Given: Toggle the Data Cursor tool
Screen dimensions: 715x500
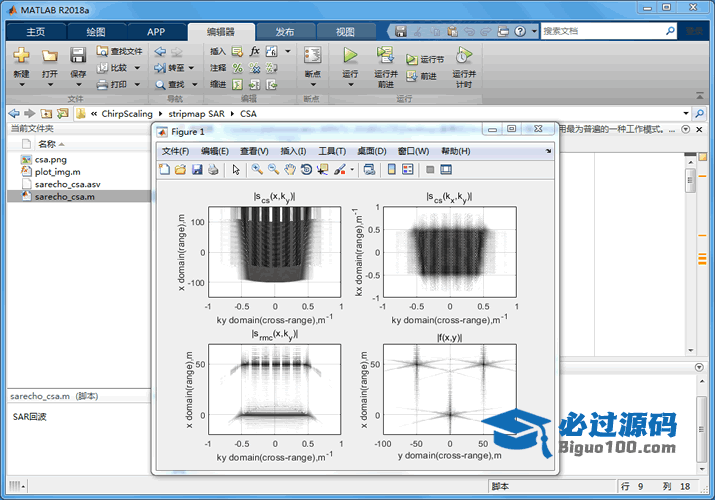Looking at the screenshot, I should (322, 170).
